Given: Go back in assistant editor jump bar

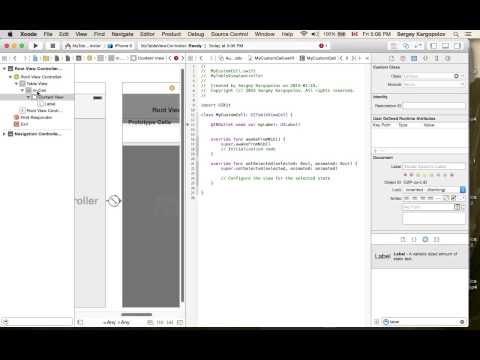Looking at the screenshot, I should click(x=201, y=58).
